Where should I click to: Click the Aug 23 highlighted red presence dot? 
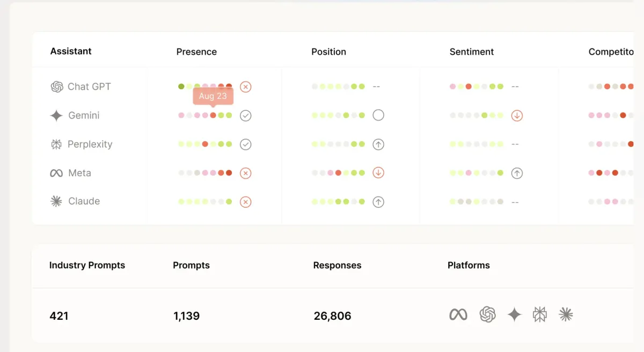213,115
